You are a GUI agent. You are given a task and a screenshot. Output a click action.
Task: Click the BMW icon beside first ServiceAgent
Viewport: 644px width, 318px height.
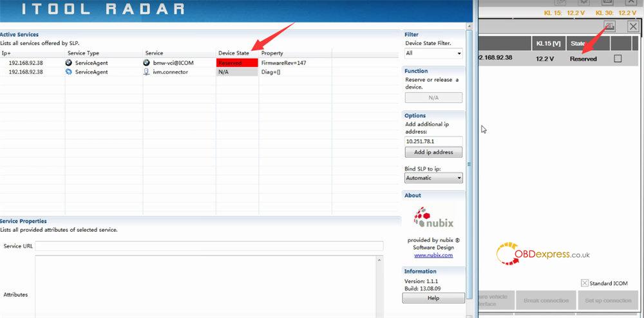pos(69,63)
